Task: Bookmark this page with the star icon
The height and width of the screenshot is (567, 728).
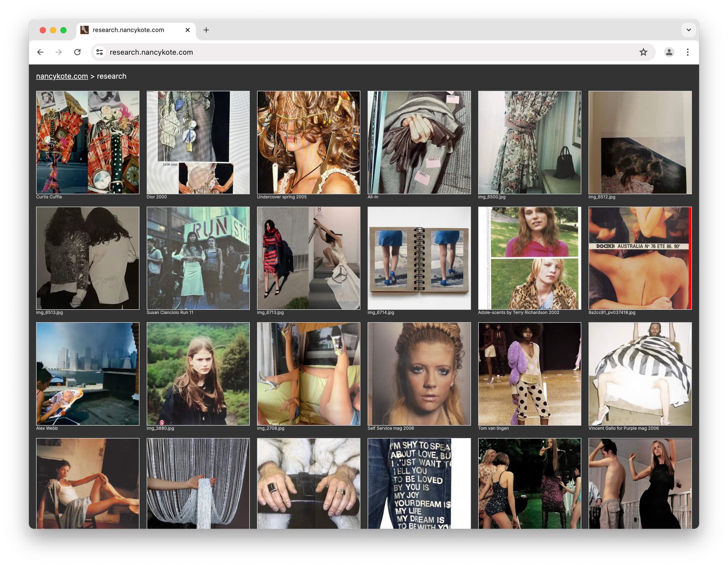Action: point(643,52)
